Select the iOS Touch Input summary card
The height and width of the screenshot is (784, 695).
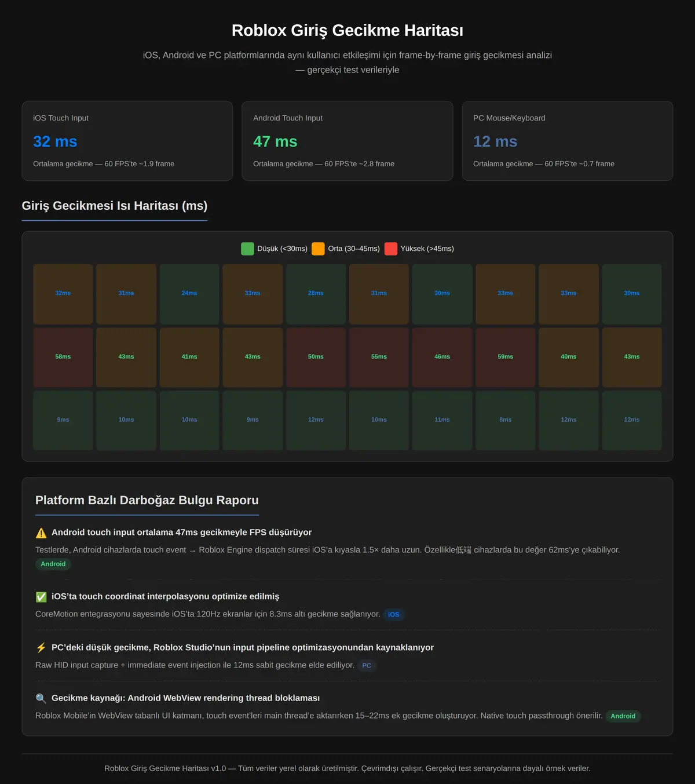(127, 141)
